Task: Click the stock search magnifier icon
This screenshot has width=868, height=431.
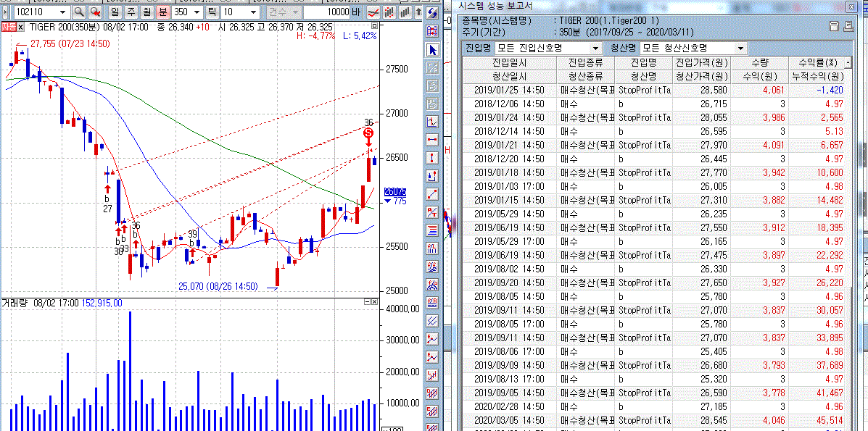Action: point(78,12)
